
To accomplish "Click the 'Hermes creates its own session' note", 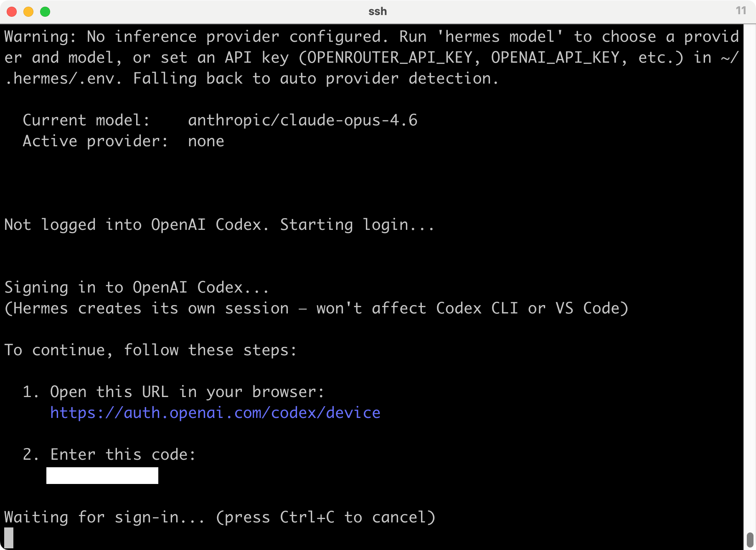I will point(147,308).
